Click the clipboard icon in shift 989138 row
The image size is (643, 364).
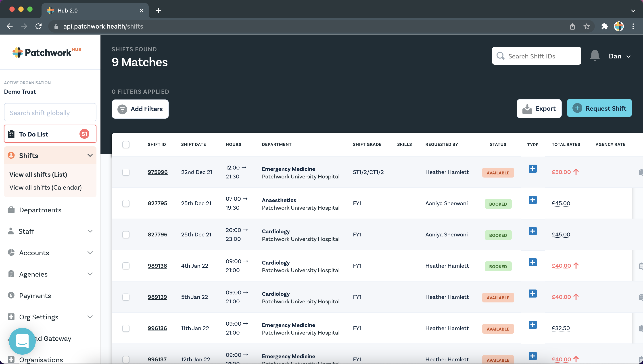pyautogui.click(x=641, y=266)
